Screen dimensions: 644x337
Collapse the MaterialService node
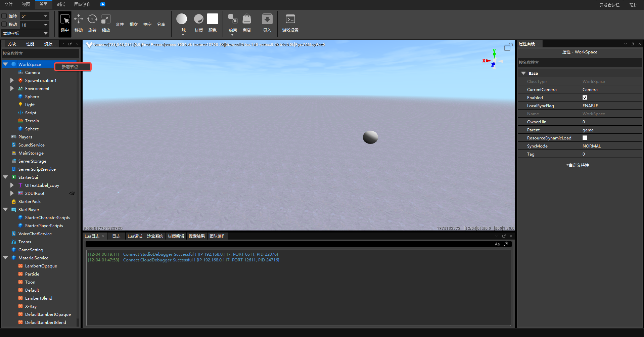tap(6, 258)
